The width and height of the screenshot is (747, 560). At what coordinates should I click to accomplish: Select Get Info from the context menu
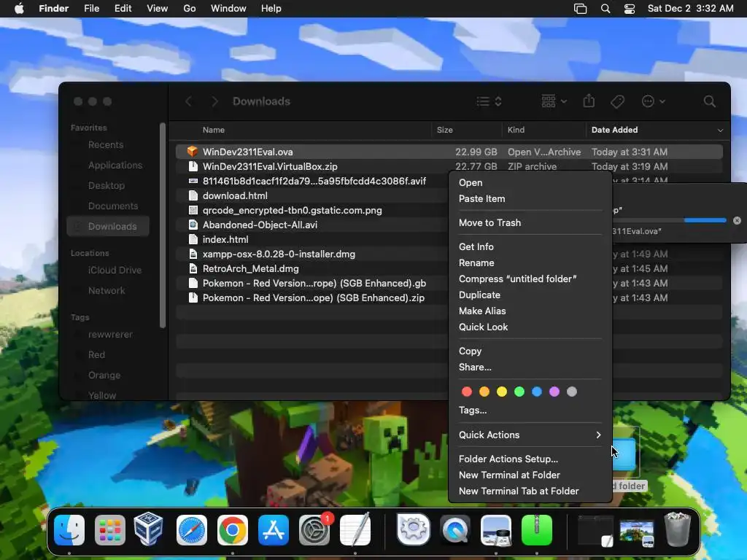coord(476,246)
